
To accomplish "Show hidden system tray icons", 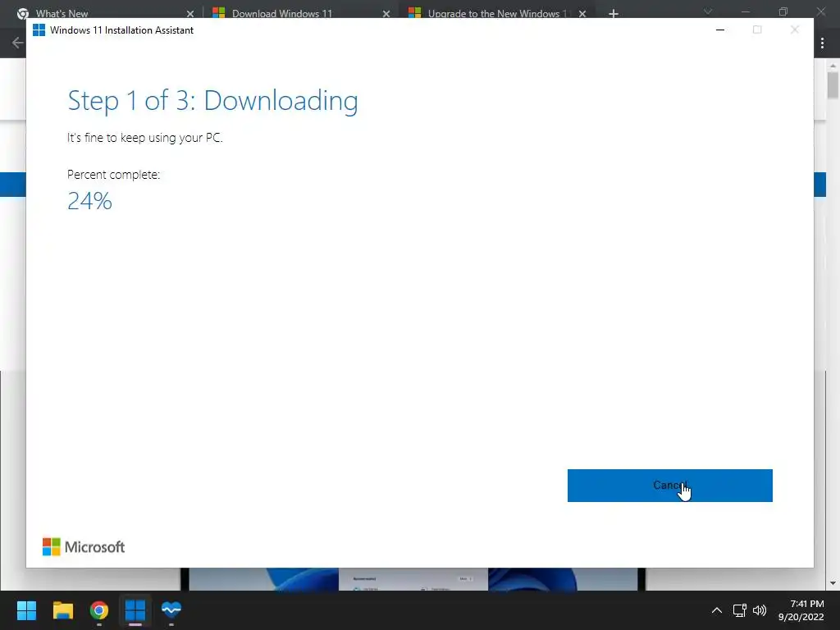I will [x=717, y=610].
